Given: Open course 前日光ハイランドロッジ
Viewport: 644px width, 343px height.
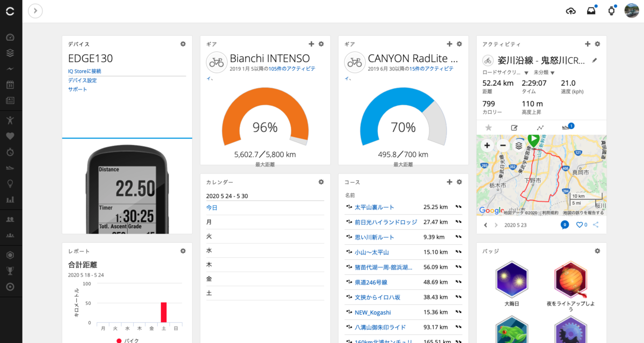Looking at the screenshot, I should pyautogui.click(x=386, y=222).
